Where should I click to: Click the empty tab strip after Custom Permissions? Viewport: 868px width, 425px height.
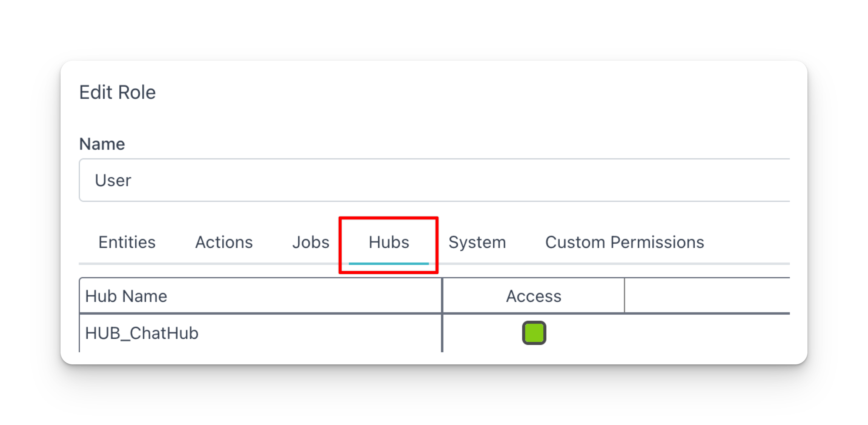[x=747, y=242]
